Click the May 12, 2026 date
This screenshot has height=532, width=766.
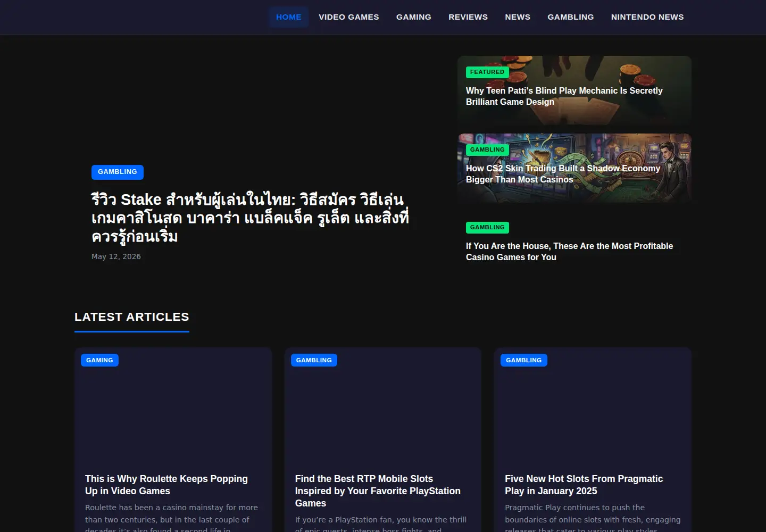point(116,256)
